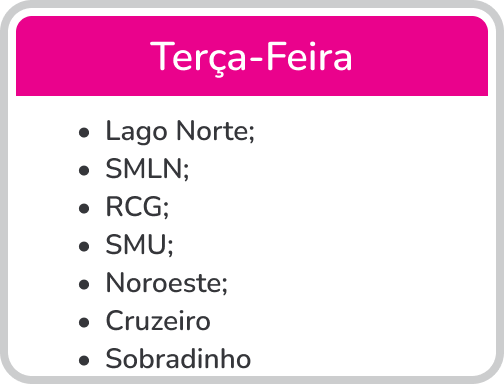The height and width of the screenshot is (384, 504).
Task: Click the bullet beside Sobradinho
Action: [x=84, y=361]
